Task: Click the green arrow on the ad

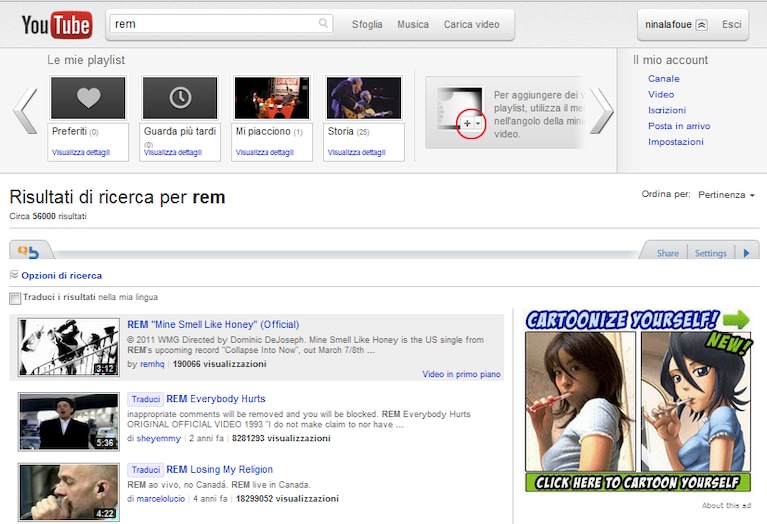Action: point(736,319)
